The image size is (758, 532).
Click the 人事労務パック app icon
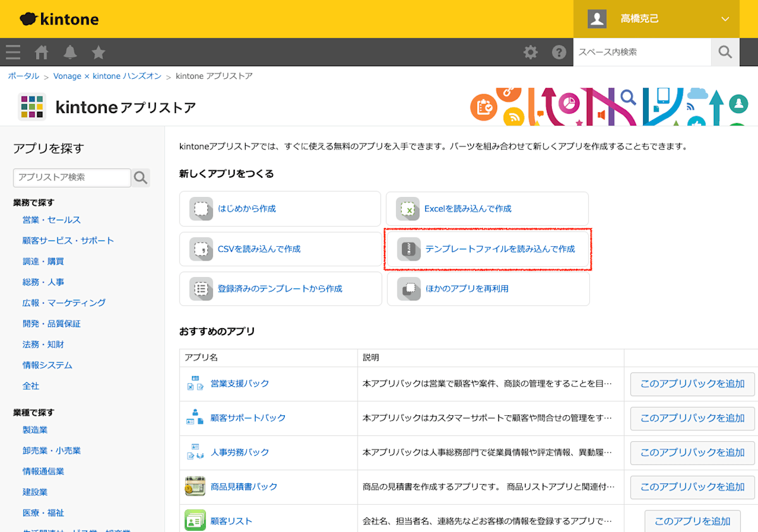pyautogui.click(x=195, y=452)
